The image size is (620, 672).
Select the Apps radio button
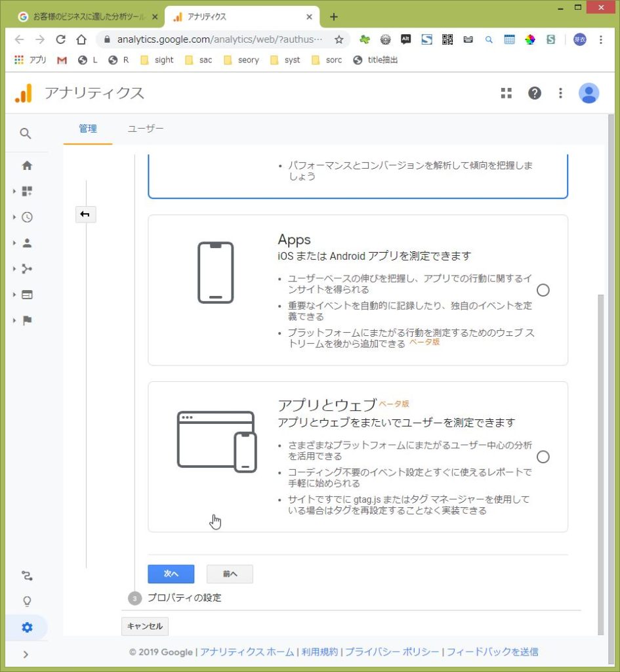543,290
